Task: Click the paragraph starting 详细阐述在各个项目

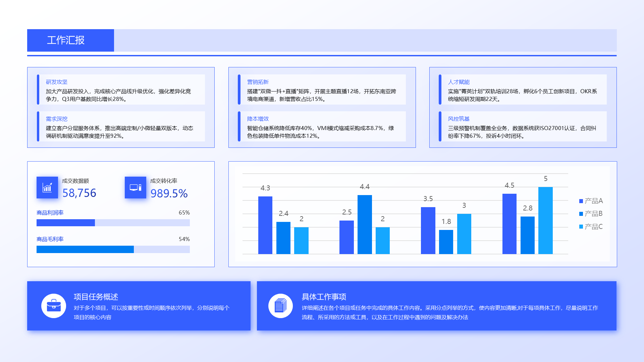Action: [x=450, y=313]
